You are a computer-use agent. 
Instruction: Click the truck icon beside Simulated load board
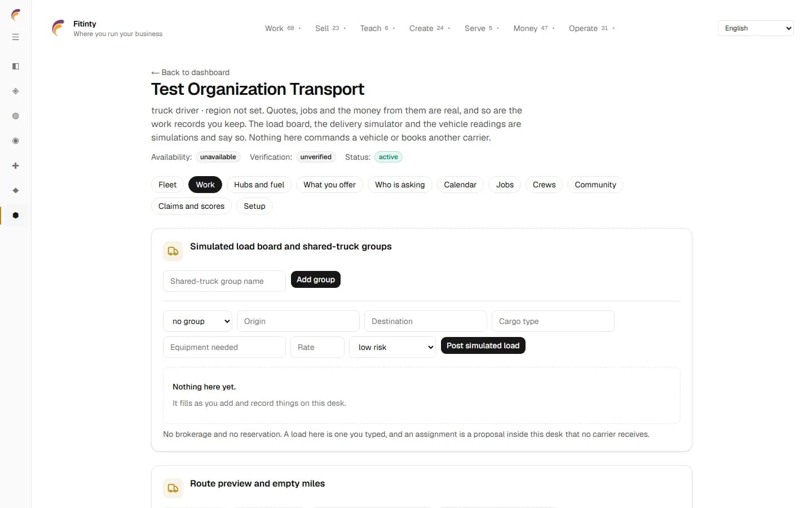pos(173,251)
